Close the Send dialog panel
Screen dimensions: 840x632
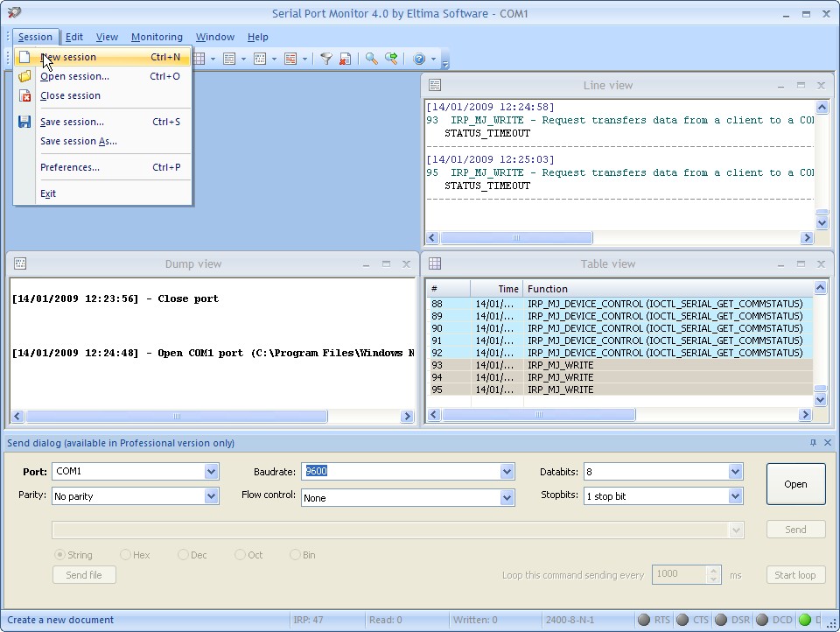point(828,442)
